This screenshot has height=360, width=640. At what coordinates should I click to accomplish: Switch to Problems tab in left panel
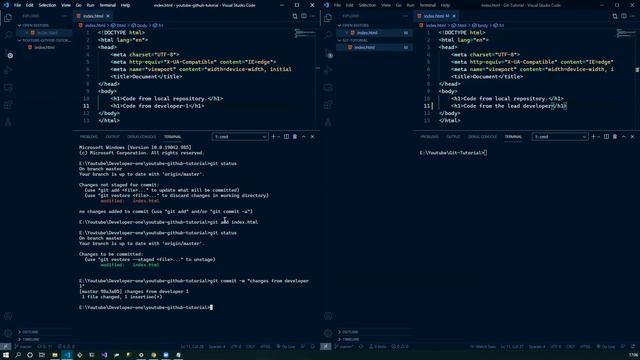(89, 137)
